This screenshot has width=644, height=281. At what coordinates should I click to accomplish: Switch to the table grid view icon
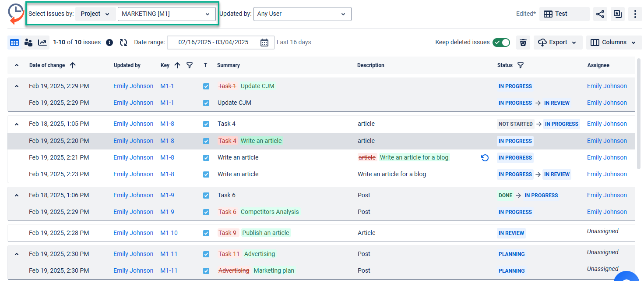point(14,43)
